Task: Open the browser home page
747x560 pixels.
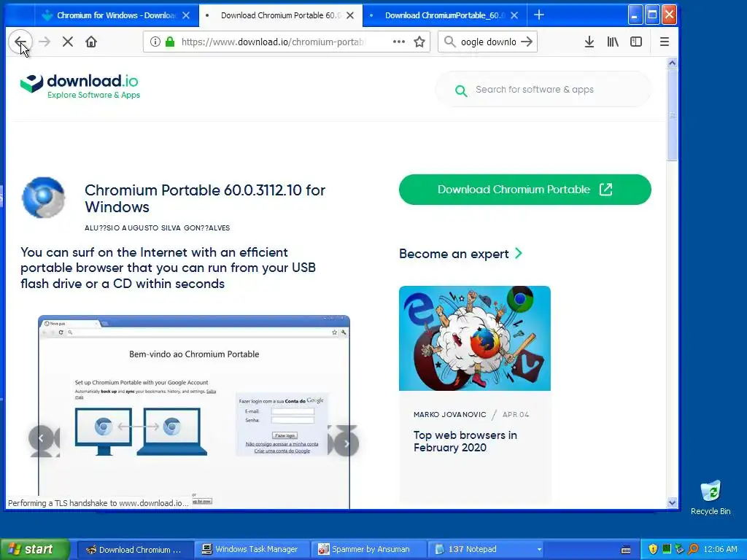Action: (91, 42)
